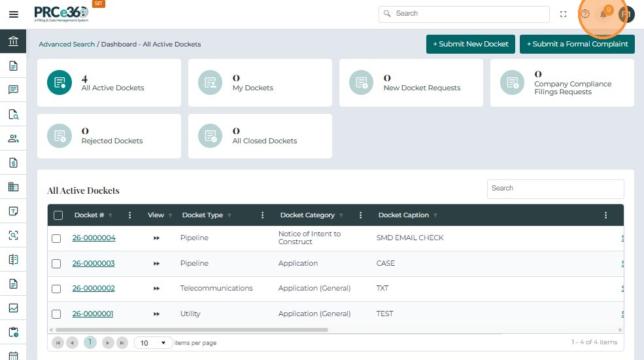Click the notification bell icon
The width and height of the screenshot is (644, 360).
(x=603, y=14)
